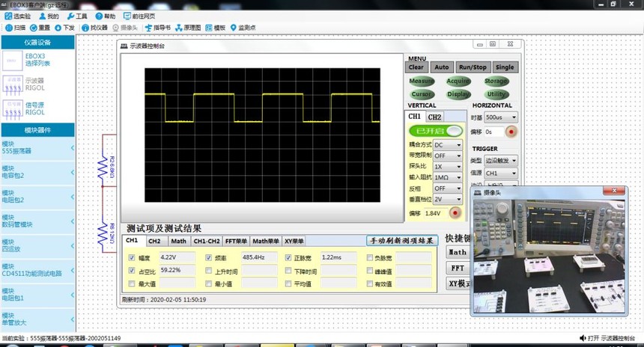This screenshot has width=644, height=347.
Task: Click the 前往网页 go-to-webpage icon
Action: click(127, 16)
